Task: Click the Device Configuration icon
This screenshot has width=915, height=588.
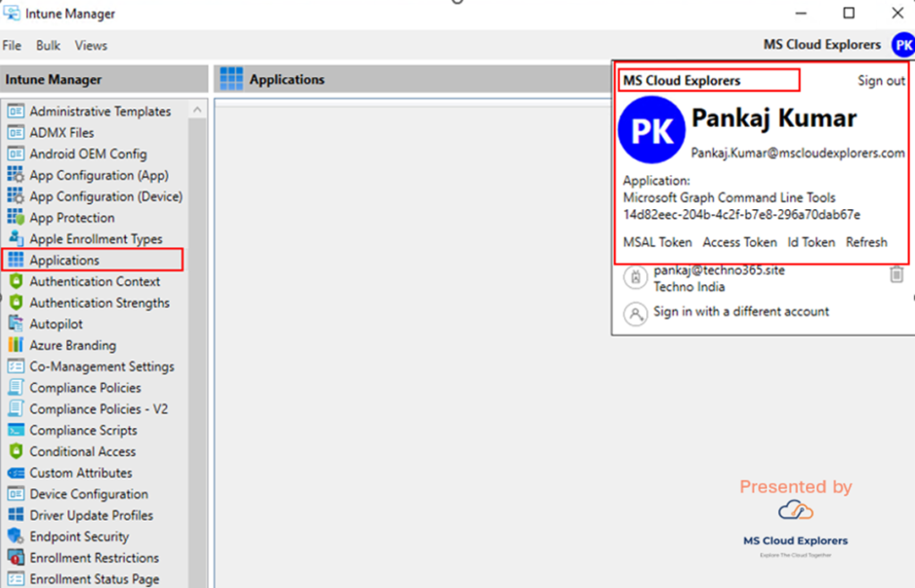Action: [16, 494]
